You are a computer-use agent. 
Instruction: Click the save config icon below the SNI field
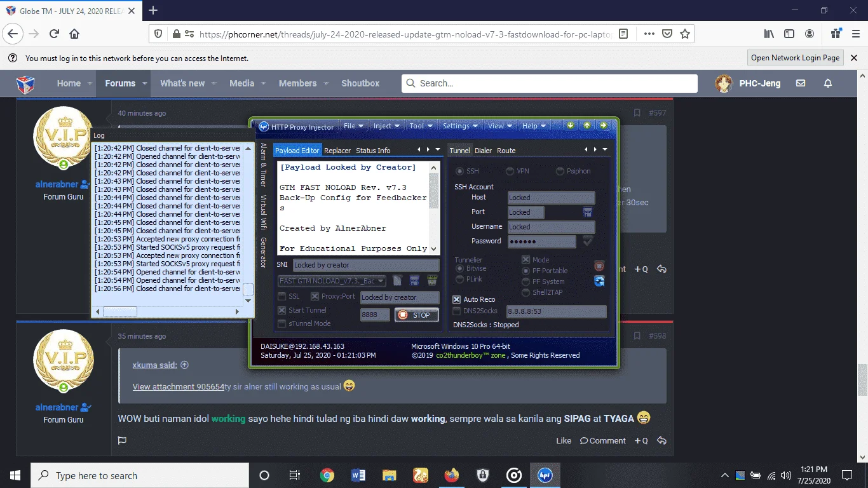pos(415,280)
